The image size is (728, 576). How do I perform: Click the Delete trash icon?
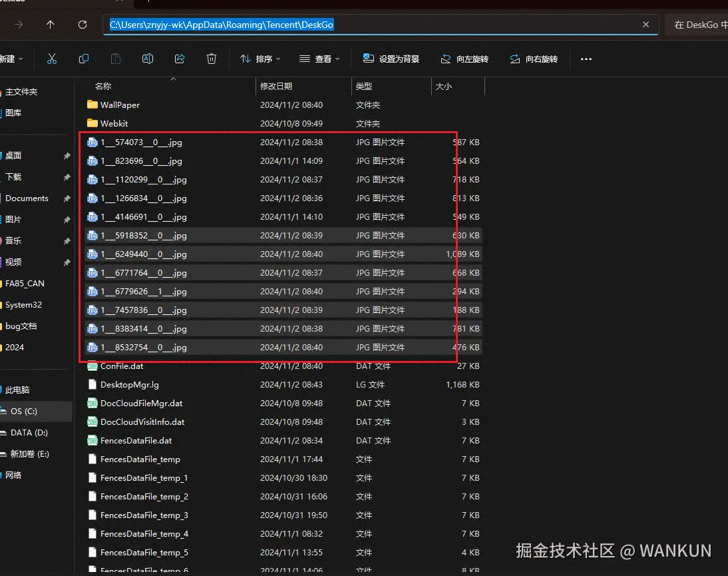pos(211,59)
